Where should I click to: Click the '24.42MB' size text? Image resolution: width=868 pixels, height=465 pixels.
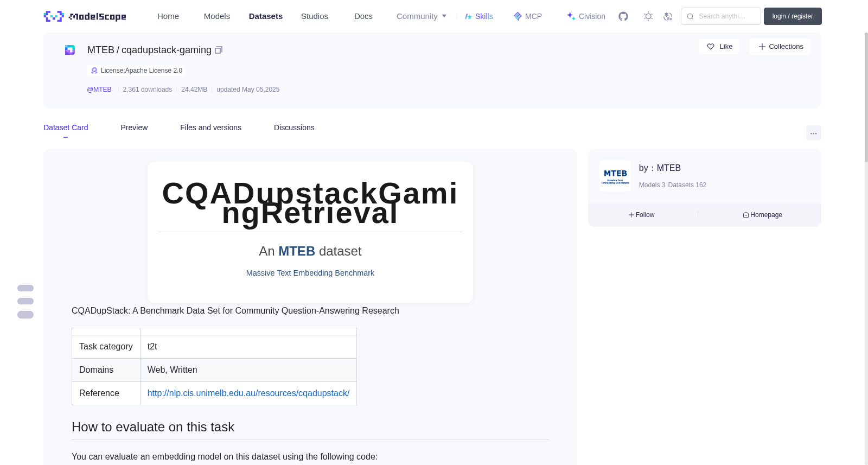194,90
